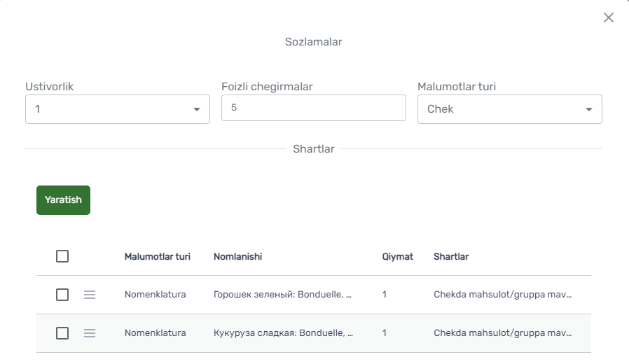Click the Shartlar column header

[x=451, y=257]
